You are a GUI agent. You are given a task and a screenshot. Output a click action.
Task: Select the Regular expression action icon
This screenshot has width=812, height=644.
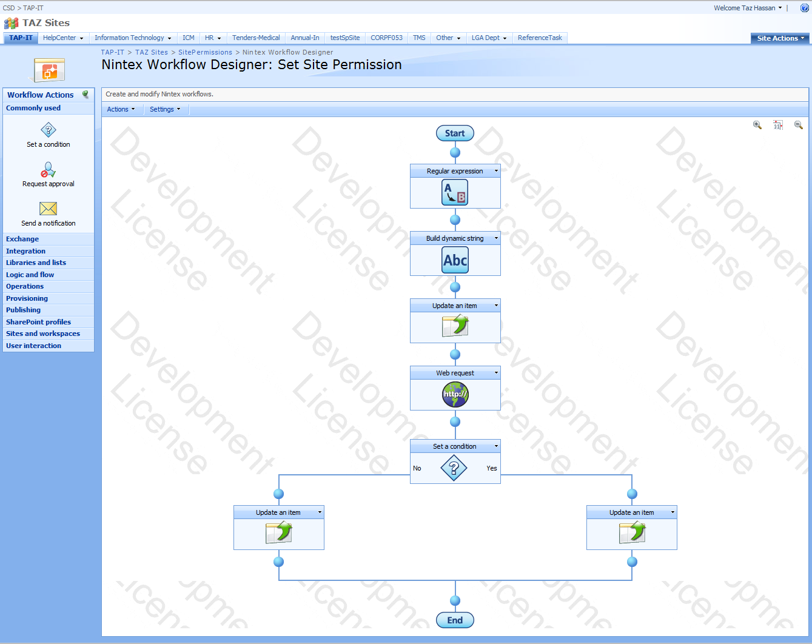455,193
